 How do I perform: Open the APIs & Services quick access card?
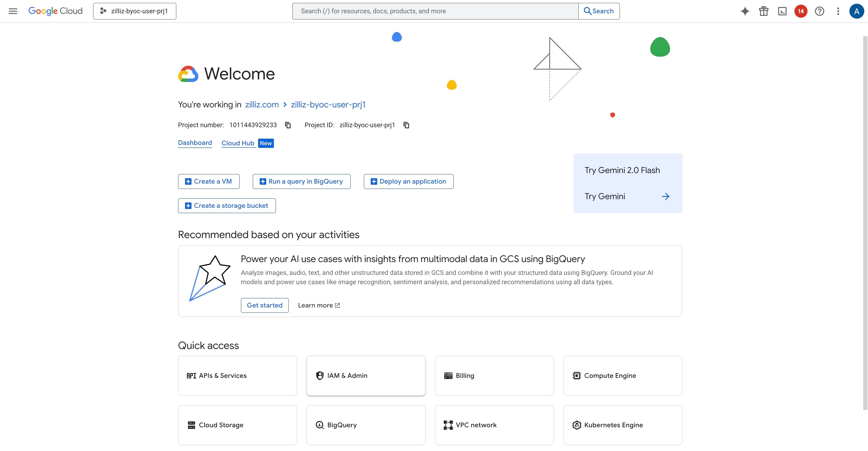(x=237, y=376)
